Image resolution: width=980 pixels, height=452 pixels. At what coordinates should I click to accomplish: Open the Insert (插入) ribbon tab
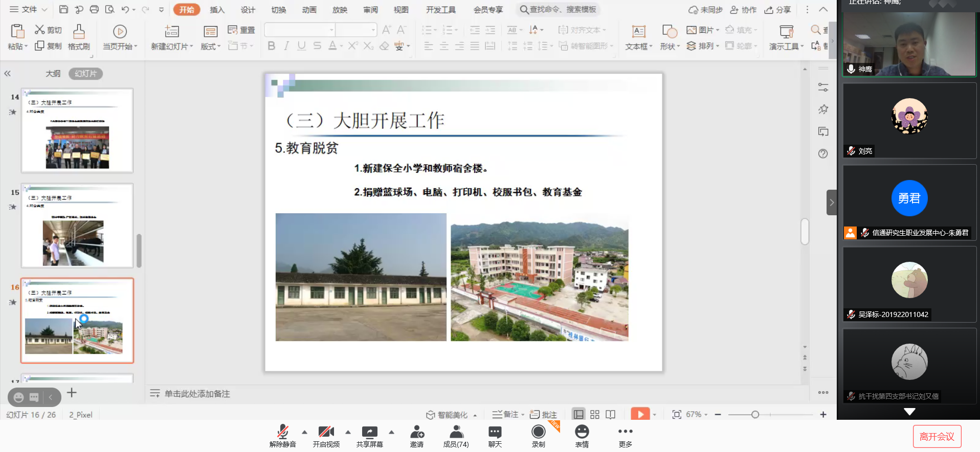[x=217, y=10]
